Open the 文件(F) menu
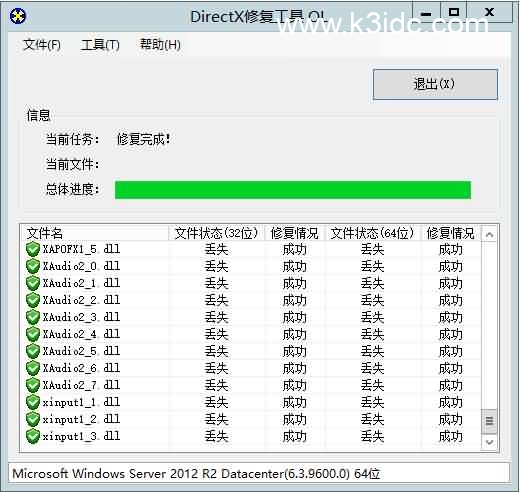This screenshot has width=521, height=492. (42, 45)
